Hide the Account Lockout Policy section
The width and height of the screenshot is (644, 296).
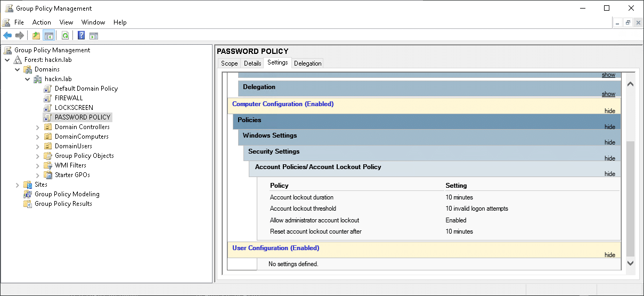click(x=610, y=174)
